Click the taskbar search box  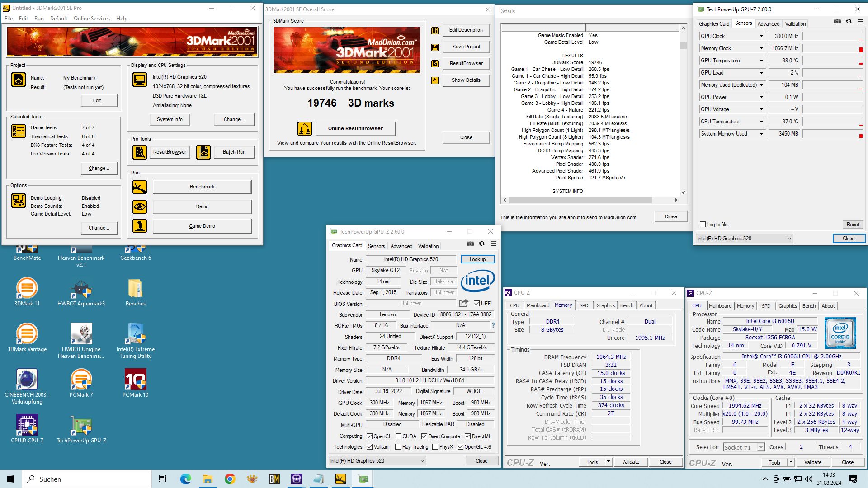click(87, 479)
